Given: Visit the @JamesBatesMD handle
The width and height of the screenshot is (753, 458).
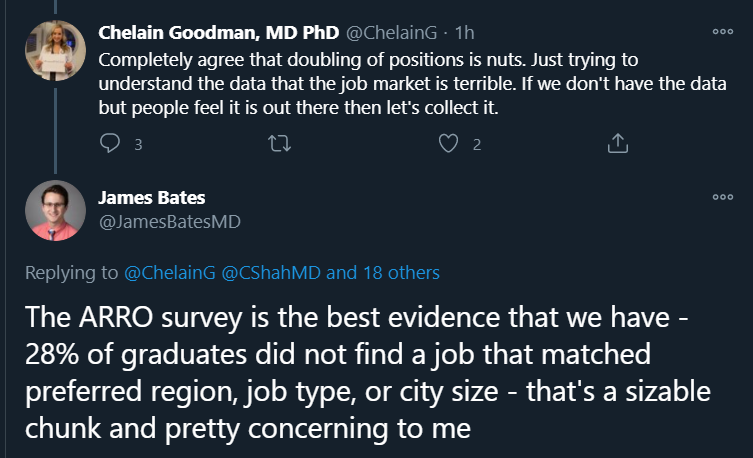Looking at the screenshot, I should coord(169,221).
